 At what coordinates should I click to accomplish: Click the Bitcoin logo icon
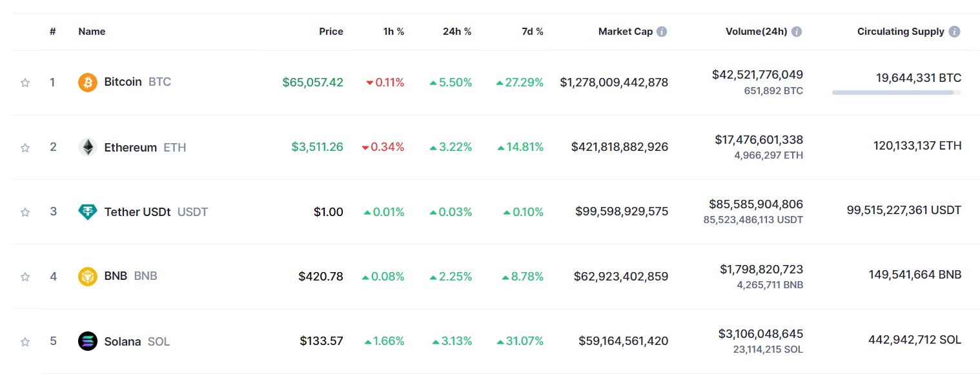pos(88,83)
